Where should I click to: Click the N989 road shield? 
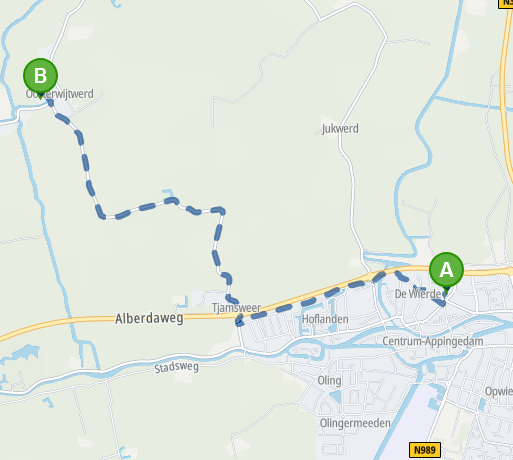[425, 450]
